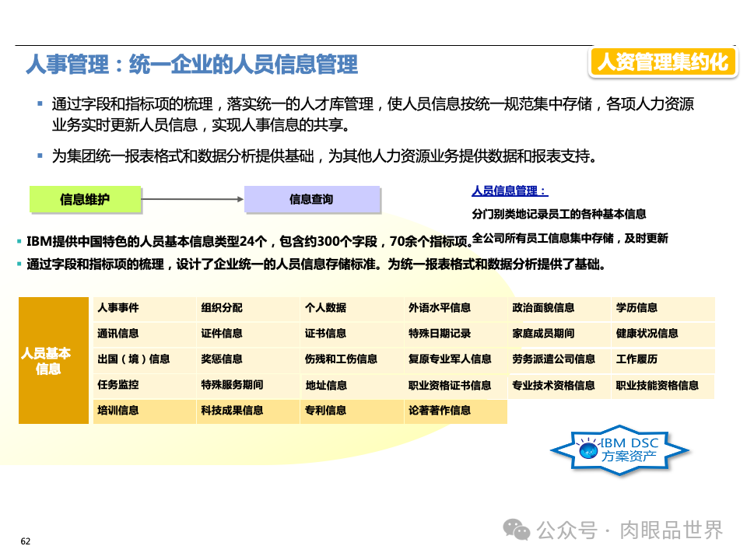
Task: Open the 人员信息管理 underlined link
Action: pos(510,191)
